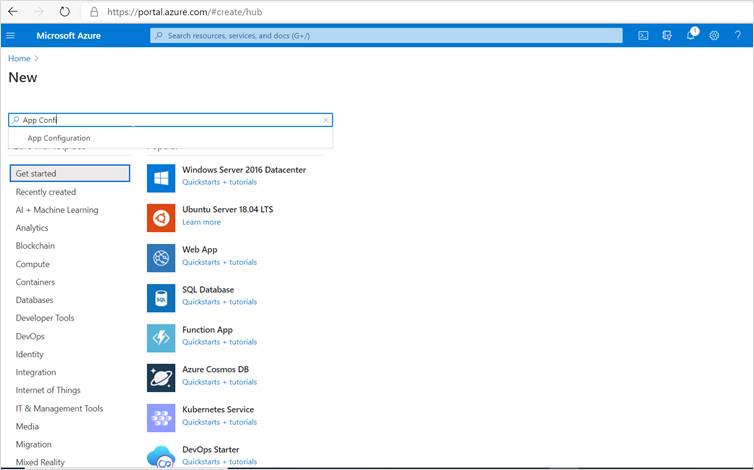Select the Get started category
Viewport: 754px width, 470px height.
point(70,173)
